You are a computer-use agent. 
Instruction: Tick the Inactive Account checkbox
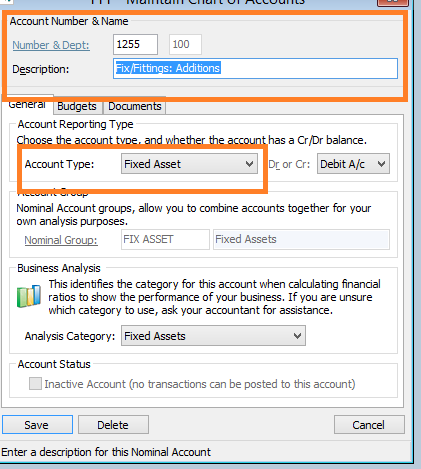(x=35, y=384)
